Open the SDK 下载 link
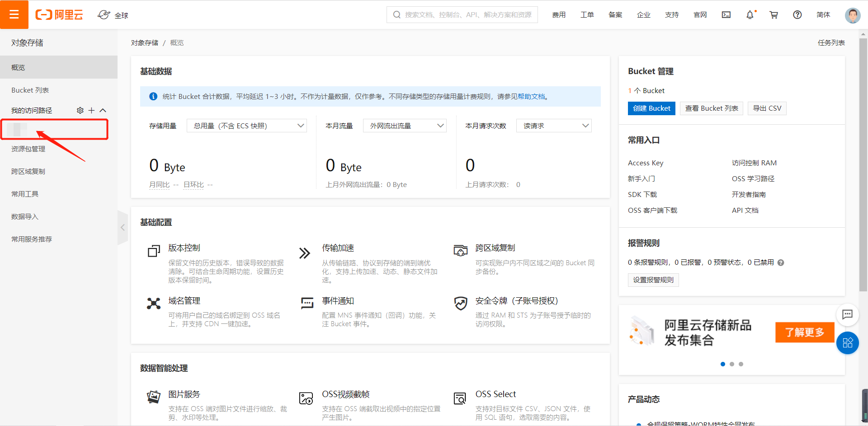868x426 pixels. pos(642,195)
